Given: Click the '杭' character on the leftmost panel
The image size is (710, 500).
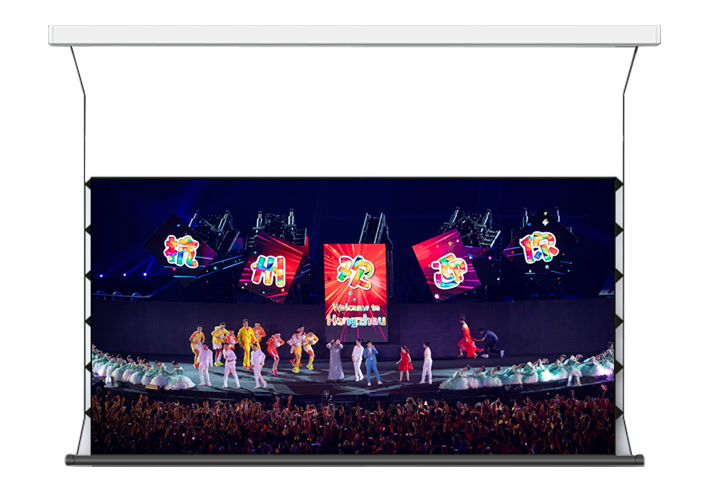Looking at the screenshot, I should [181, 251].
